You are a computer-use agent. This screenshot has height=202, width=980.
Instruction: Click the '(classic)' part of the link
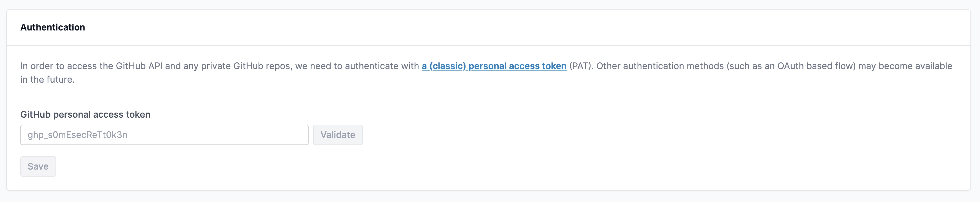pyautogui.click(x=447, y=66)
